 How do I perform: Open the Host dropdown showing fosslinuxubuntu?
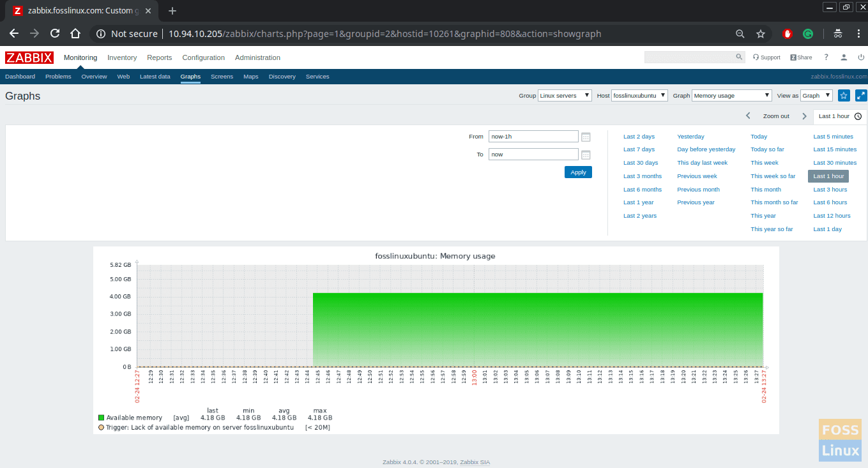[639, 96]
